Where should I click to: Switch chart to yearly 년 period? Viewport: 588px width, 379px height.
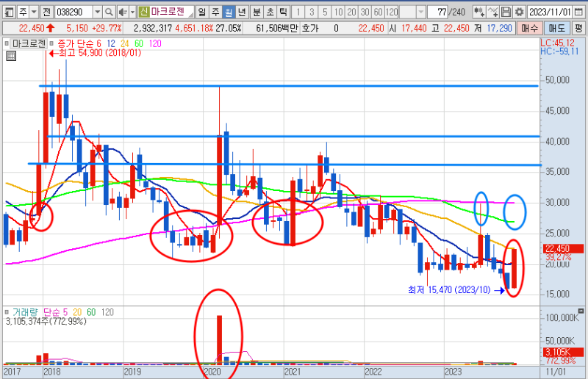[x=242, y=12]
